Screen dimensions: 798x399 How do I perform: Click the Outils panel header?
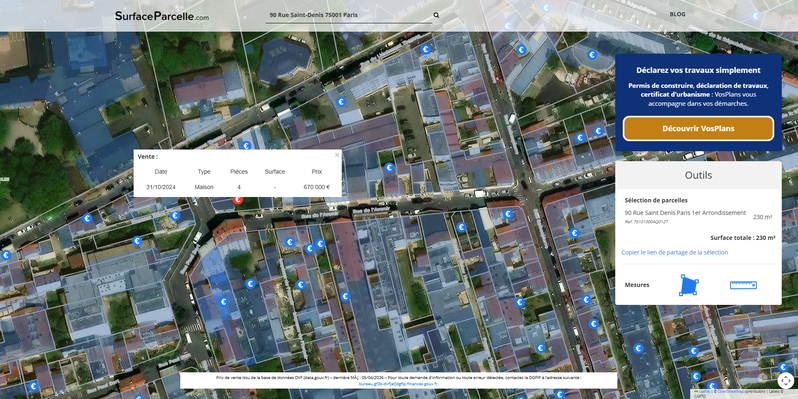(698, 175)
